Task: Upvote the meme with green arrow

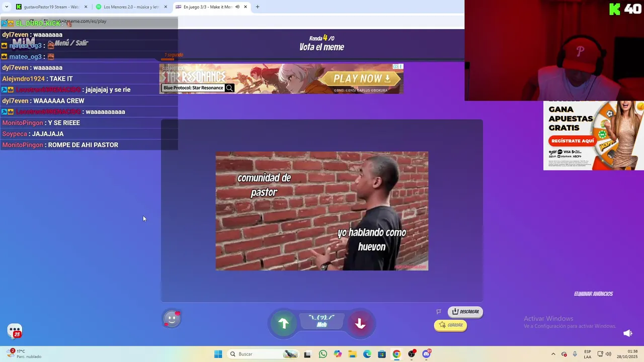Action: point(284,324)
